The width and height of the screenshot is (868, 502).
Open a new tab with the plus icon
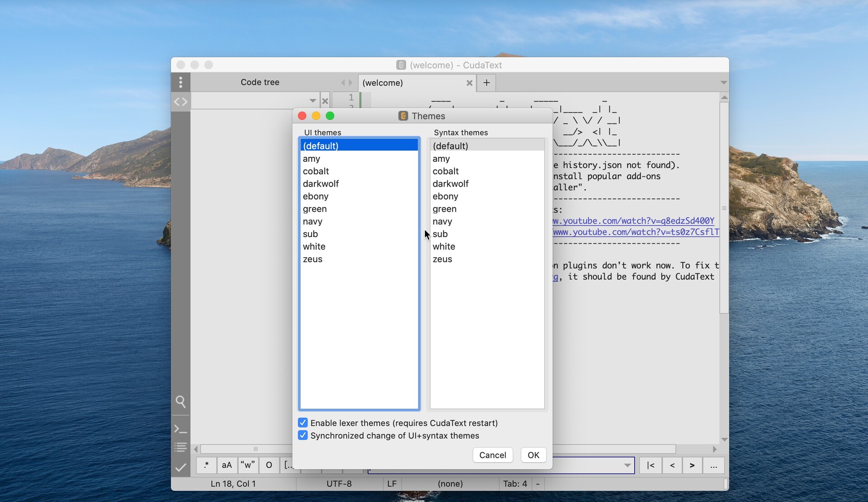coord(486,83)
